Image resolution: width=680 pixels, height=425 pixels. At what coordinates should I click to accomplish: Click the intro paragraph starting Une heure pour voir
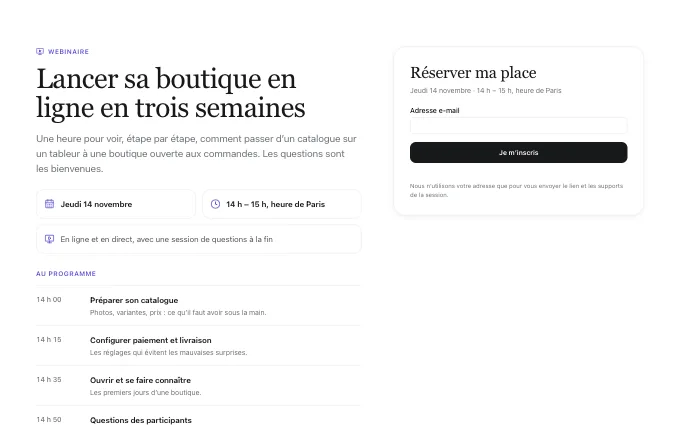click(196, 154)
